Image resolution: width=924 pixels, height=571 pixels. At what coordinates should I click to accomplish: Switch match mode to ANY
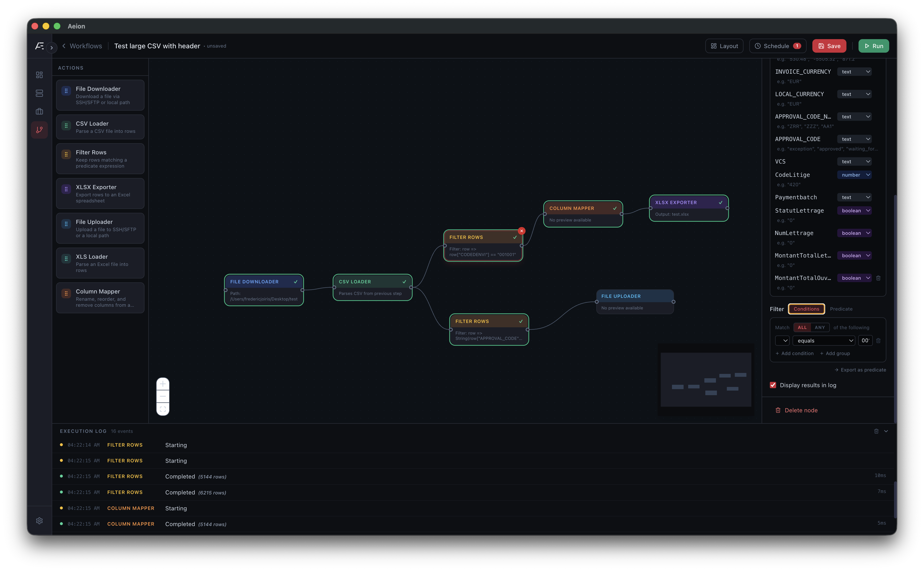click(820, 328)
